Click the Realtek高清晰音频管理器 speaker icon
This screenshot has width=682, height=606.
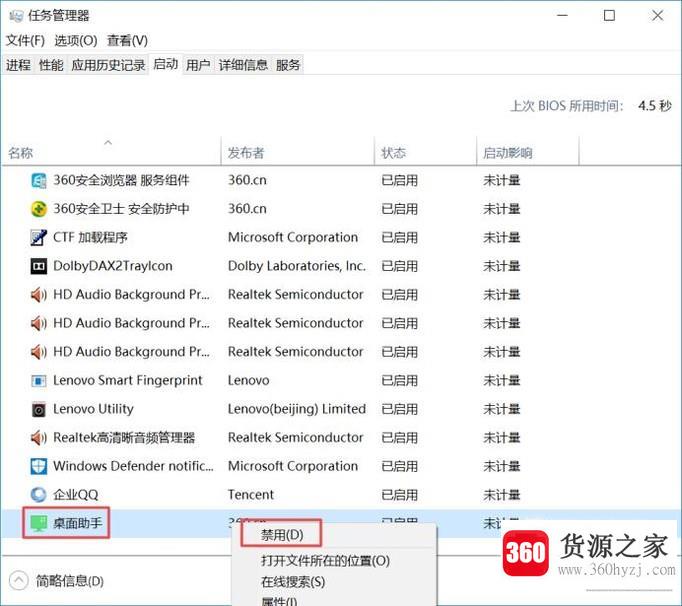pyautogui.click(x=39, y=438)
